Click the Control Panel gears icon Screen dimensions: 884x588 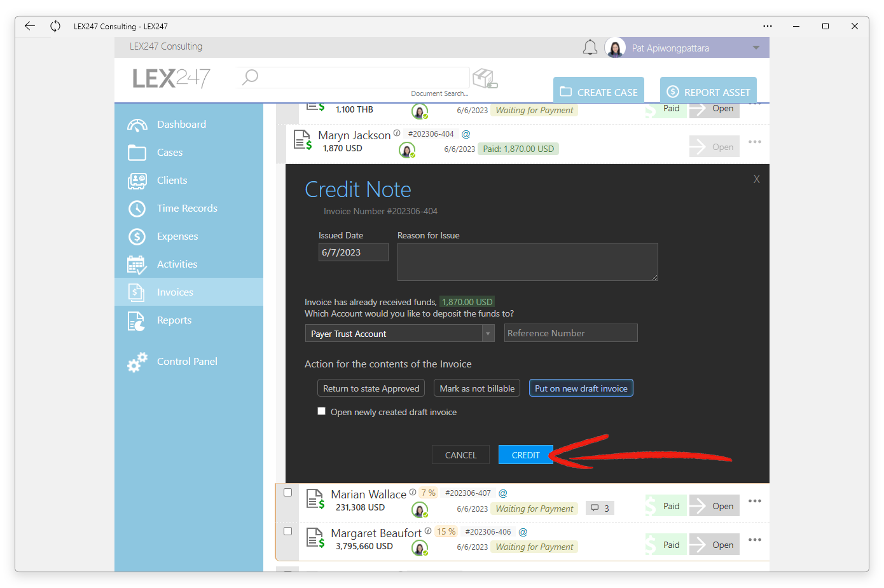[x=137, y=362]
